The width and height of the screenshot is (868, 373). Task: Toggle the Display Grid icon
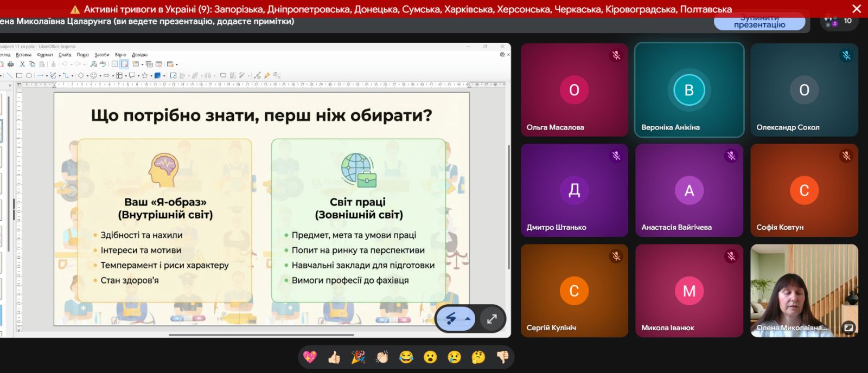click(114, 64)
